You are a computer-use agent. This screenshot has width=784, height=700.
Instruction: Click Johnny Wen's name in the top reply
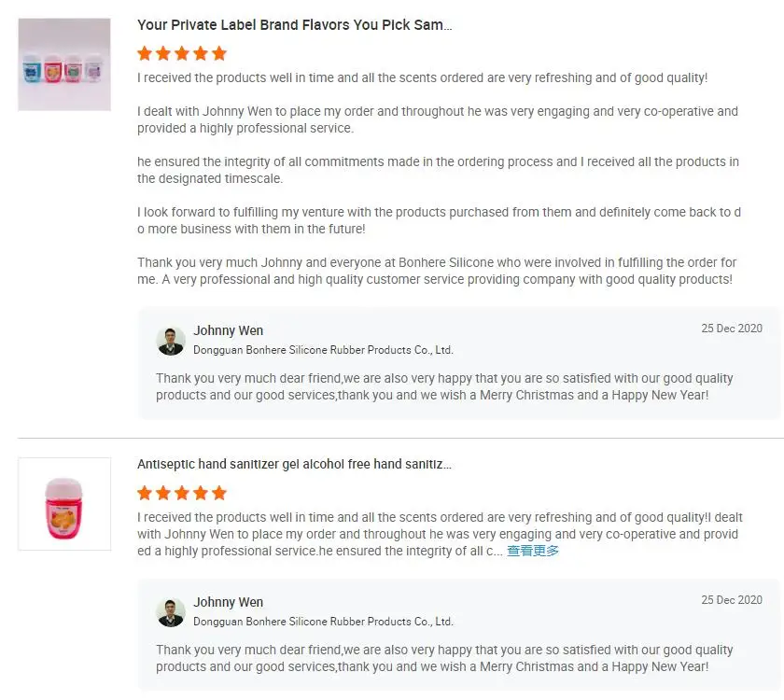pos(228,330)
